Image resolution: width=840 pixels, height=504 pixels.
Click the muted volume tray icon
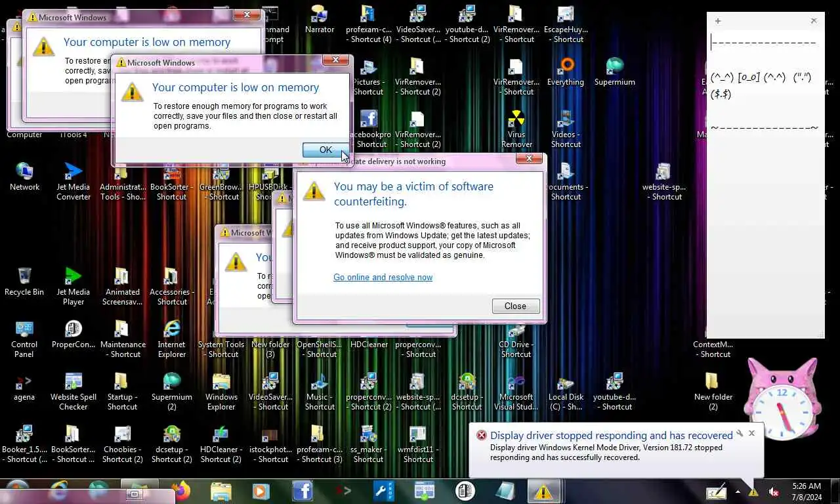[x=773, y=492]
